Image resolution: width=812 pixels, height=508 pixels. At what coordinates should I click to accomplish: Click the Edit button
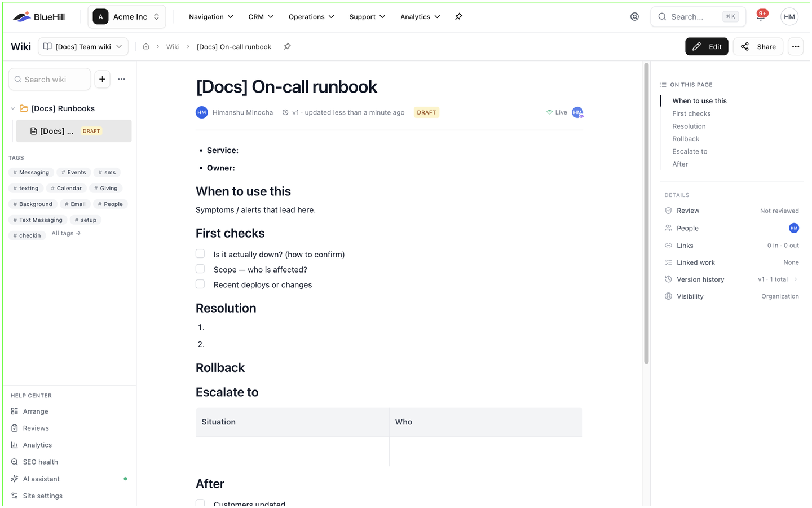(707, 46)
